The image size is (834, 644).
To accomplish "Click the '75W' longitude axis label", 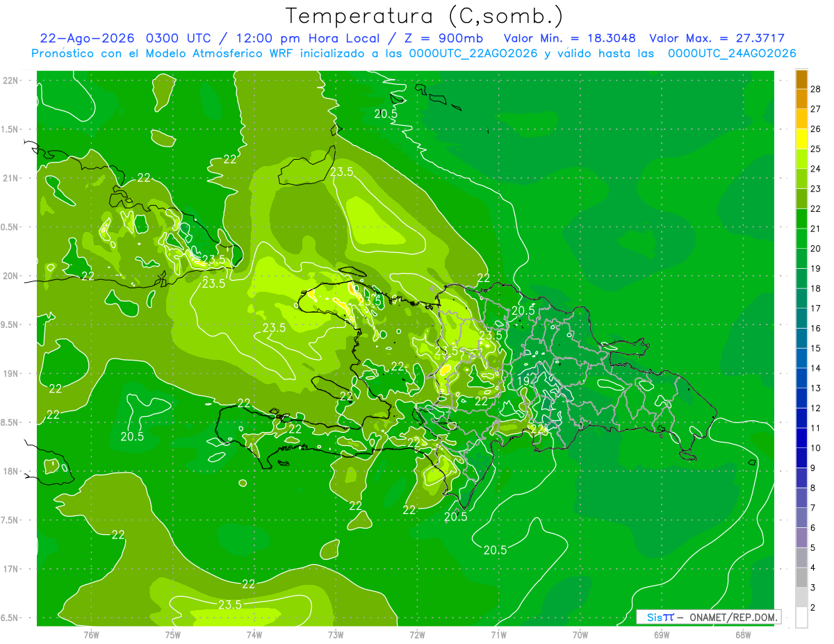I will 173,635.
